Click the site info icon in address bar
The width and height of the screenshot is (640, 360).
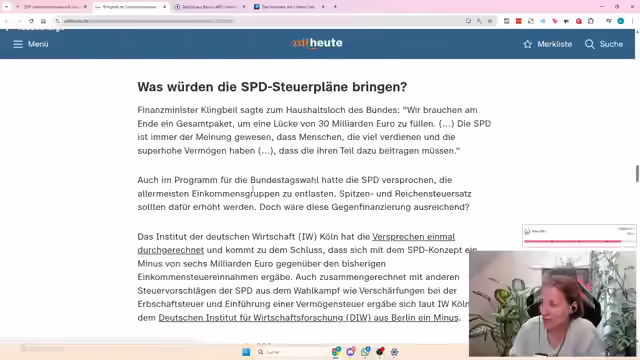[58, 21]
